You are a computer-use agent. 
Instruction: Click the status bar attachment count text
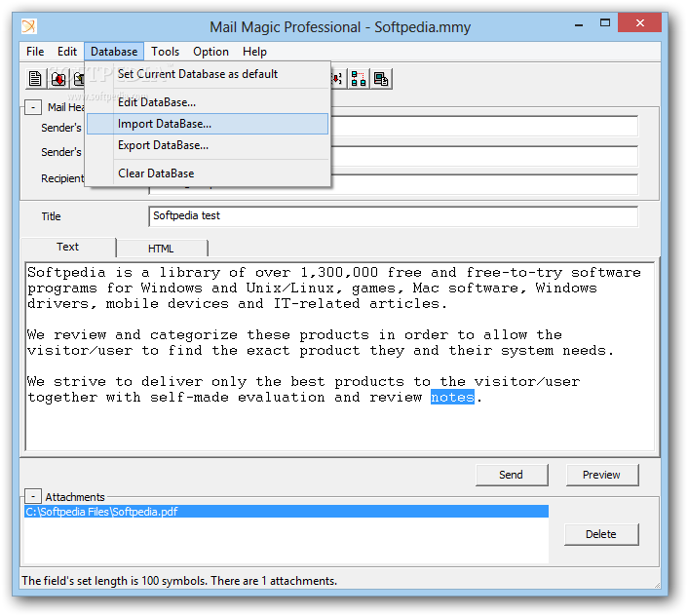click(x=274, y=581)
